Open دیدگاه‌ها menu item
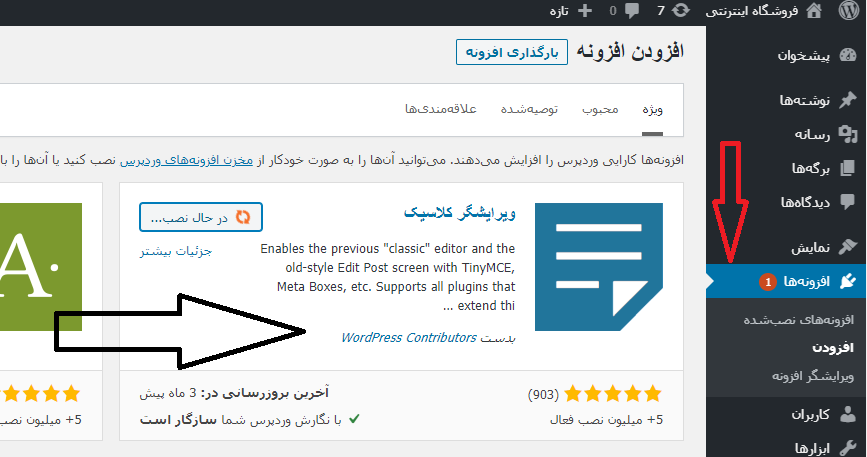Screen dimensions: 867x457 pos(805,202)
